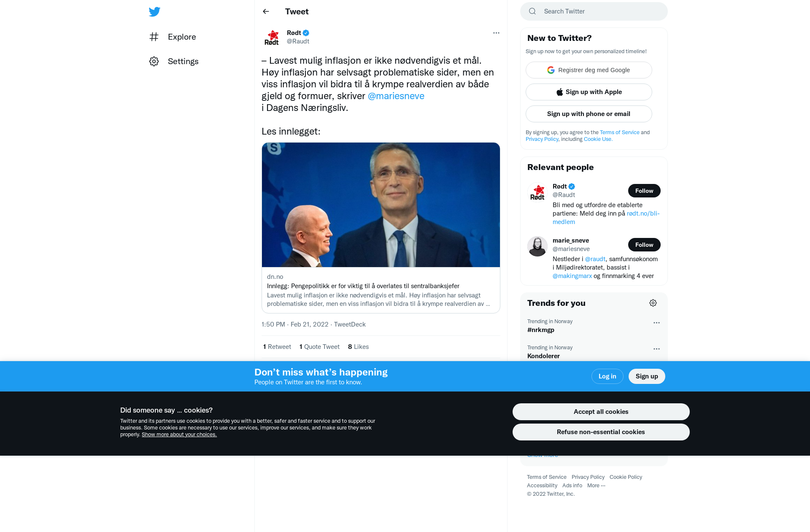Open the dn.no article image
The width and height of the screenshot is (810, 532).
point(381,205)
